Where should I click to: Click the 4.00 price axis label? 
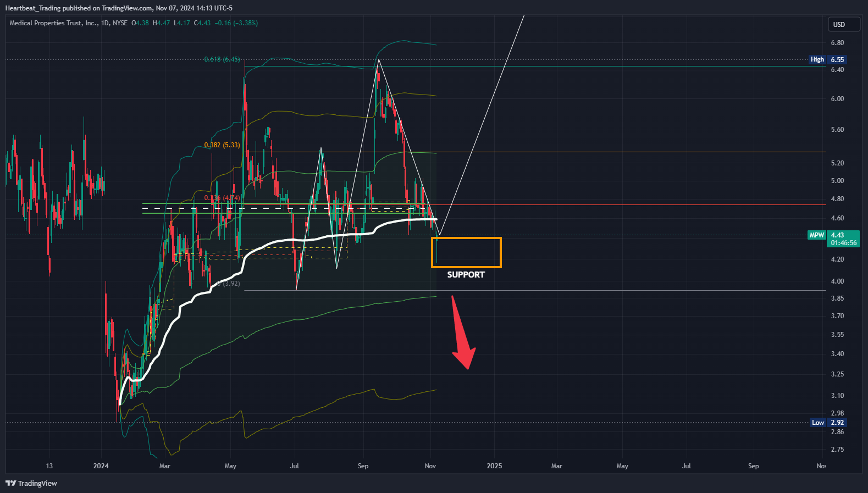point(837,281)
